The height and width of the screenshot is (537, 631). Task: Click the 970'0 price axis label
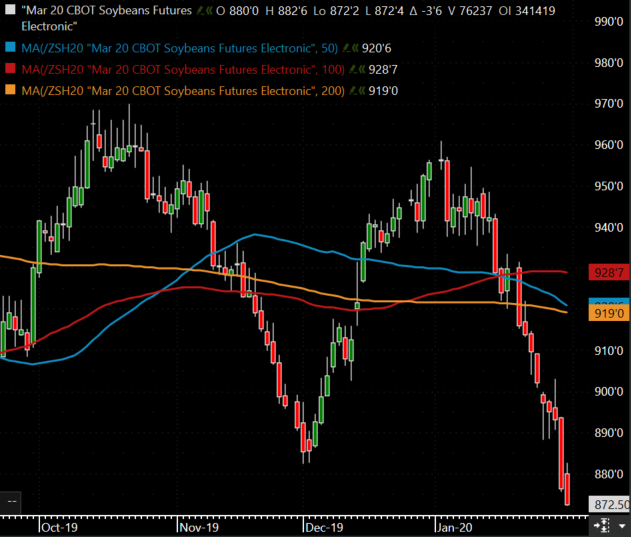pos(609,104)
